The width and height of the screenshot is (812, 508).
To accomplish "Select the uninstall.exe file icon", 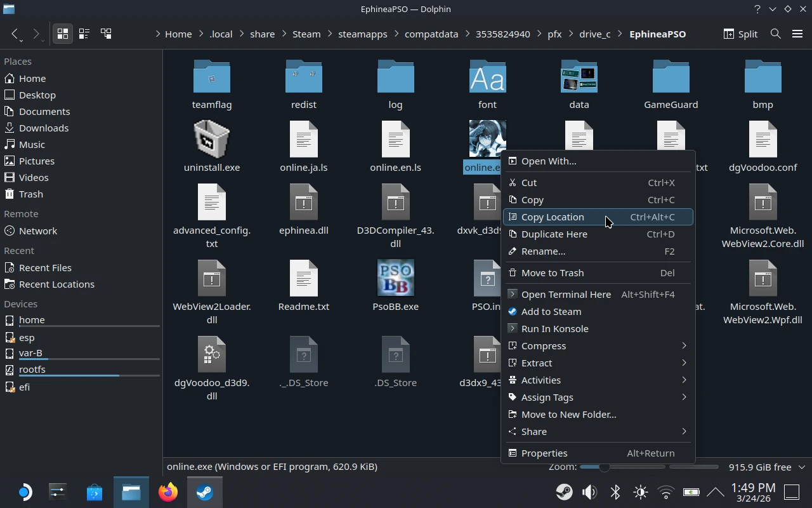I will point(211,140).
